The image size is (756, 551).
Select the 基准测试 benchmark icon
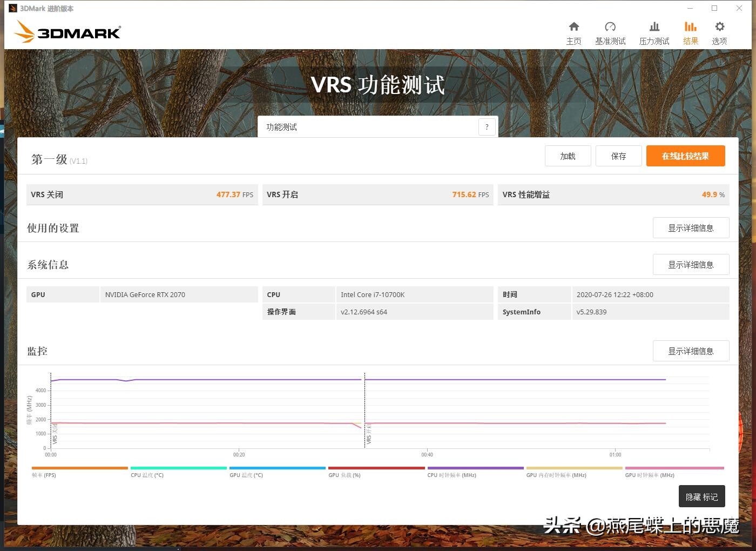pos(610,32)
